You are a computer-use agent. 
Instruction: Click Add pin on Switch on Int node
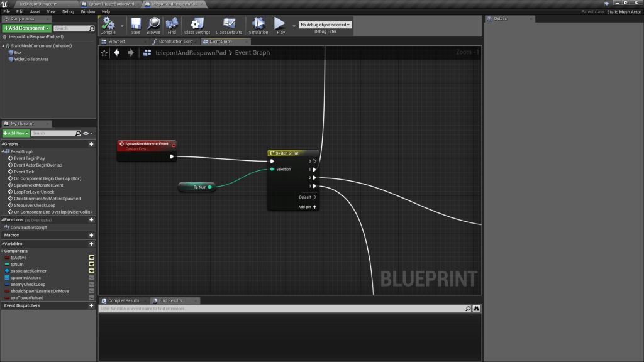click(x=307, y=206)
